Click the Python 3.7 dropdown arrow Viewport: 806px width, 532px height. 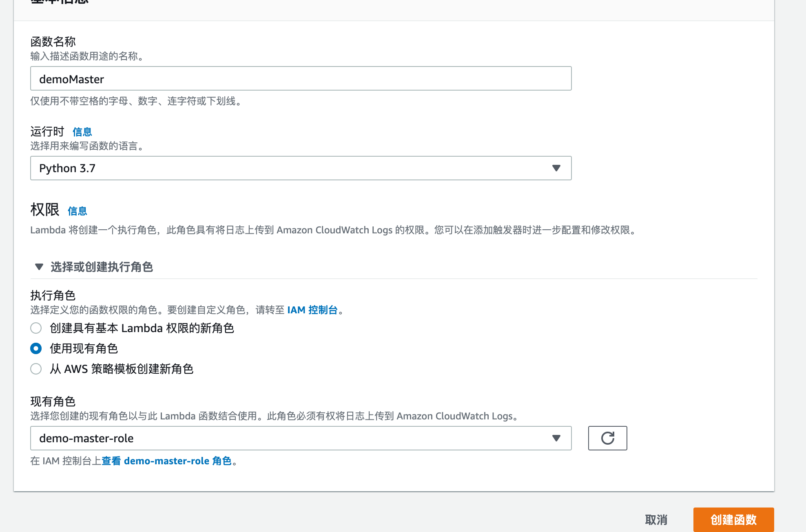tap(556, 168)
